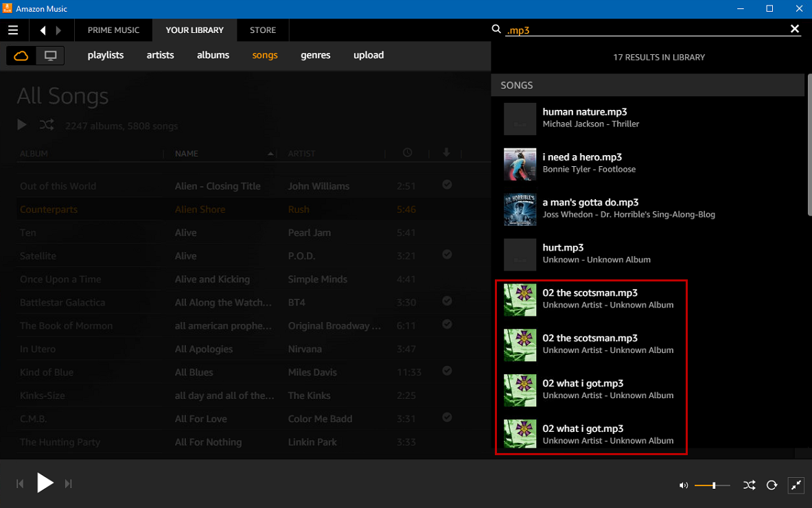
Task: Select song Alien Shore by Rush
Action: coord(200,209)
